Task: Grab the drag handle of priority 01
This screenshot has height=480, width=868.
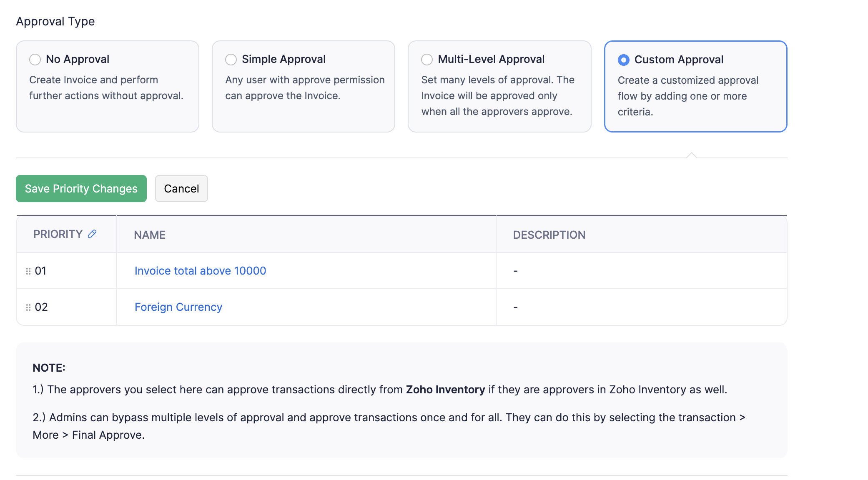Action: click(28, 270)
